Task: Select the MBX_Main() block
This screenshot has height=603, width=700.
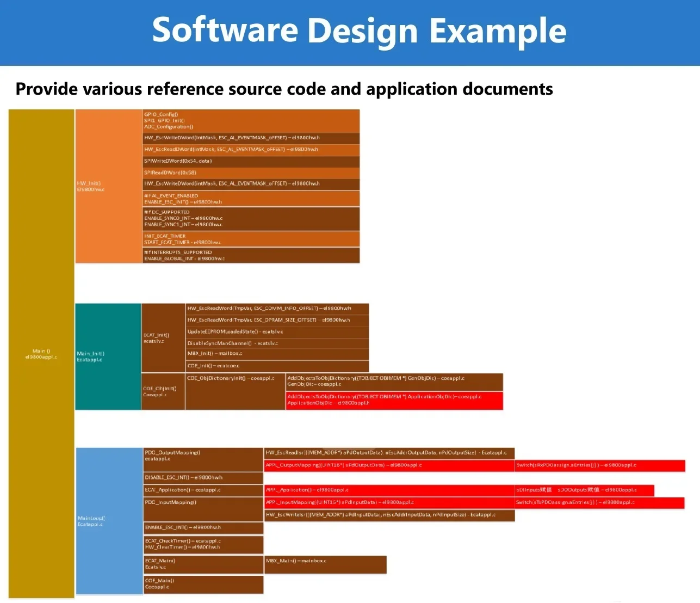Action: pyautogui.click(x=326, y=564)
